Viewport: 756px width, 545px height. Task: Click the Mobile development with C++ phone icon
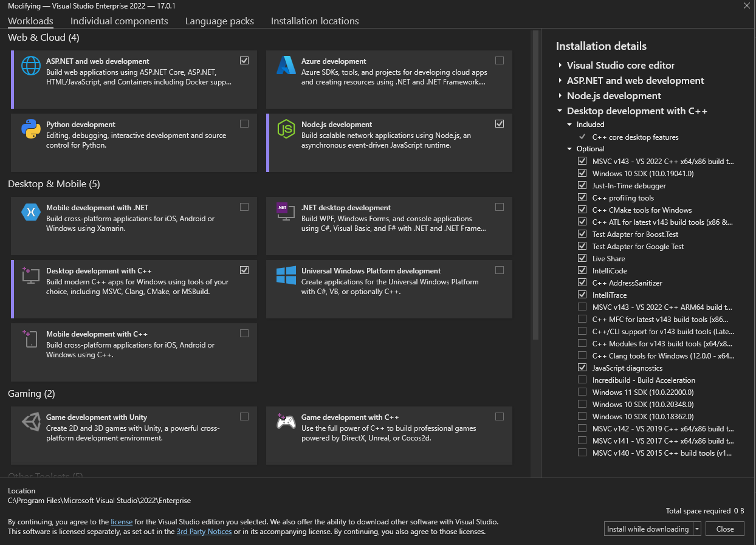click(31, 338)
